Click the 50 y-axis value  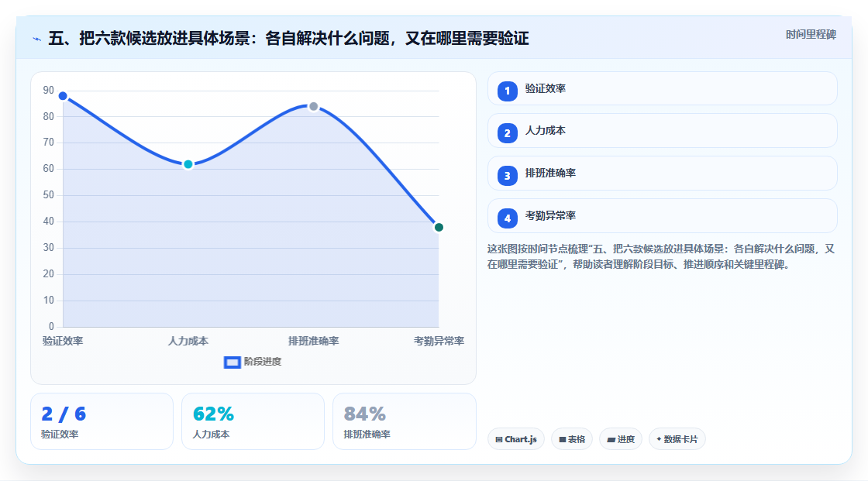(x=49, y=195)
